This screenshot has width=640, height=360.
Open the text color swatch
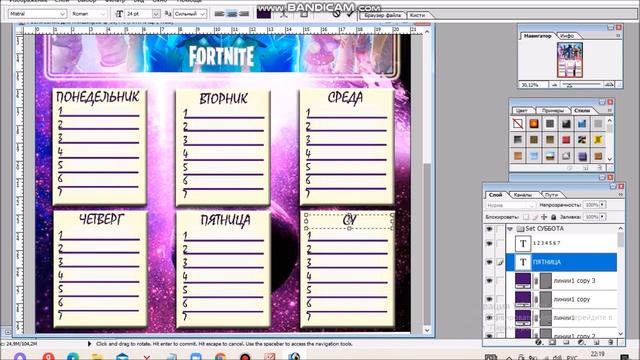point(264,14)
